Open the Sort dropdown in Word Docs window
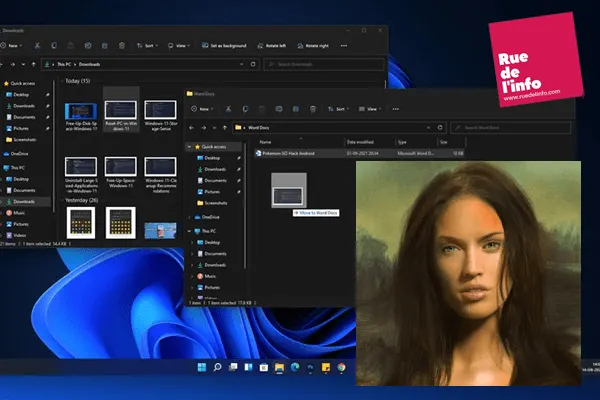This screenshot has height=400, width=600. point(339,109)
